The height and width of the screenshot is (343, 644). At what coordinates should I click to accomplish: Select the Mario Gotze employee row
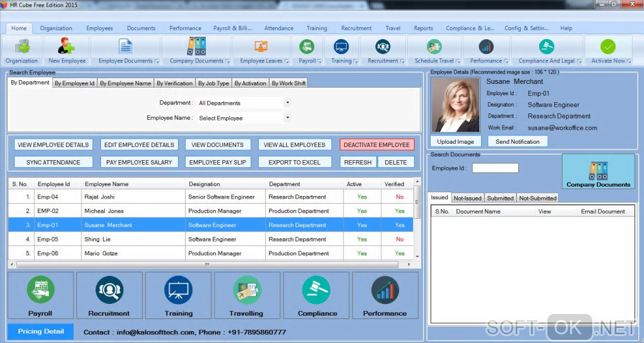point(211,253)
